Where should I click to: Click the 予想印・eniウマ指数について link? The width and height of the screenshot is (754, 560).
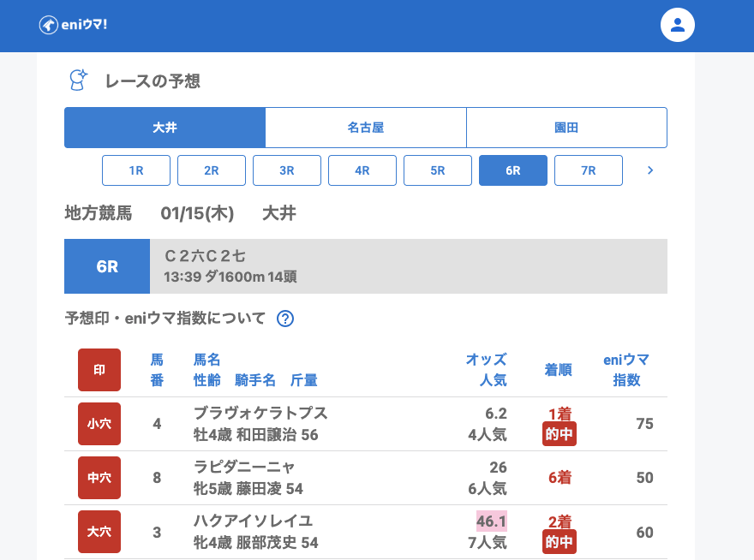coord(165,319)
